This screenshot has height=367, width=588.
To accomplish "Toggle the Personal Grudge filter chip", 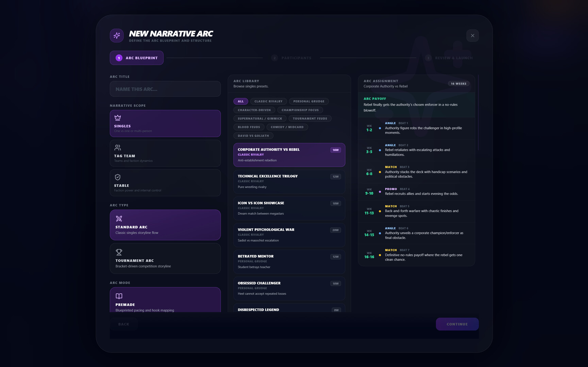I will click(309, 101).
